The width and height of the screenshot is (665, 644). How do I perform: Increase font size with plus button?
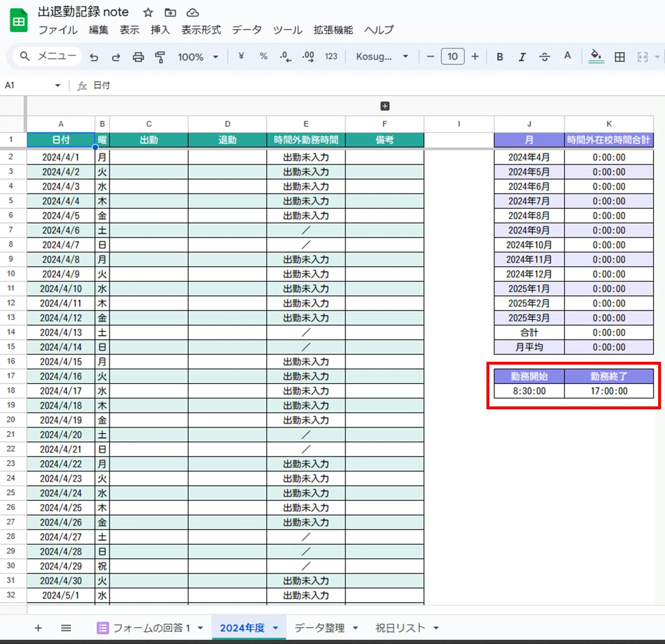475,57
